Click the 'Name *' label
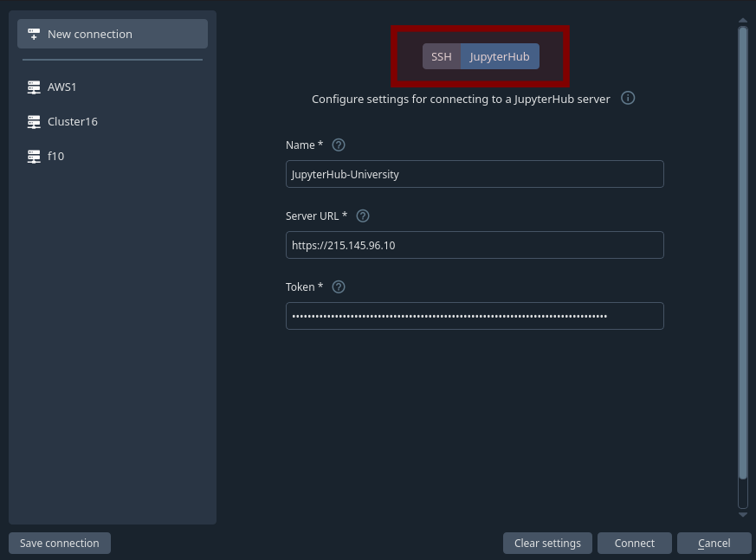This screenshot has height=560, width=756. 304,145
